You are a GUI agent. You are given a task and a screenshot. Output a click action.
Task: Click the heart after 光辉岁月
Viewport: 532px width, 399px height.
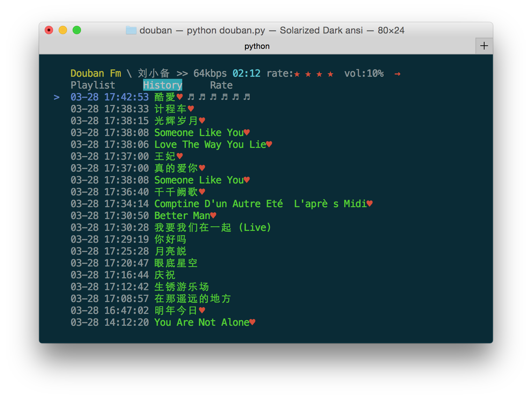click(202, 120)
